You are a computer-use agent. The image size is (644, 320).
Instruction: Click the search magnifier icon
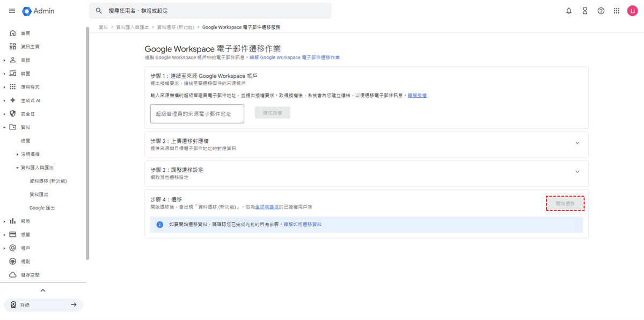[99, 11]
